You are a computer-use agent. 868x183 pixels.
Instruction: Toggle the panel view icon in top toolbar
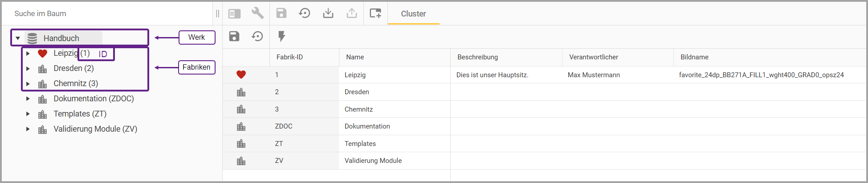tap(234, 14)
